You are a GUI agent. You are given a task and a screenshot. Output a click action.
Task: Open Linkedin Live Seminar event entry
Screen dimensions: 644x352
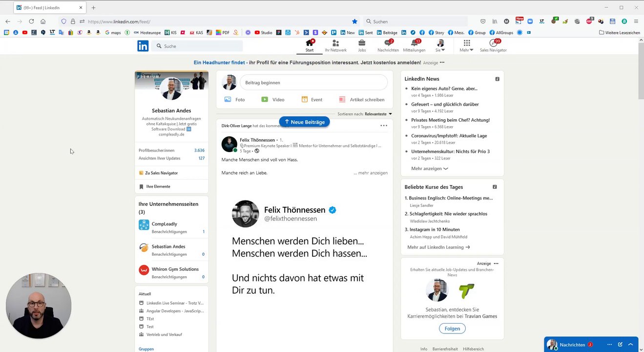[x=171, y=303]
